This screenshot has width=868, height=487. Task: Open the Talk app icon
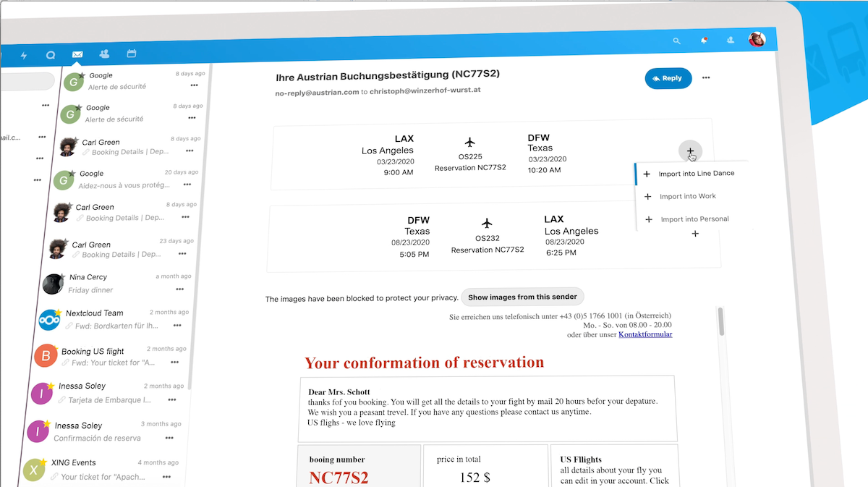pos(50,55)
